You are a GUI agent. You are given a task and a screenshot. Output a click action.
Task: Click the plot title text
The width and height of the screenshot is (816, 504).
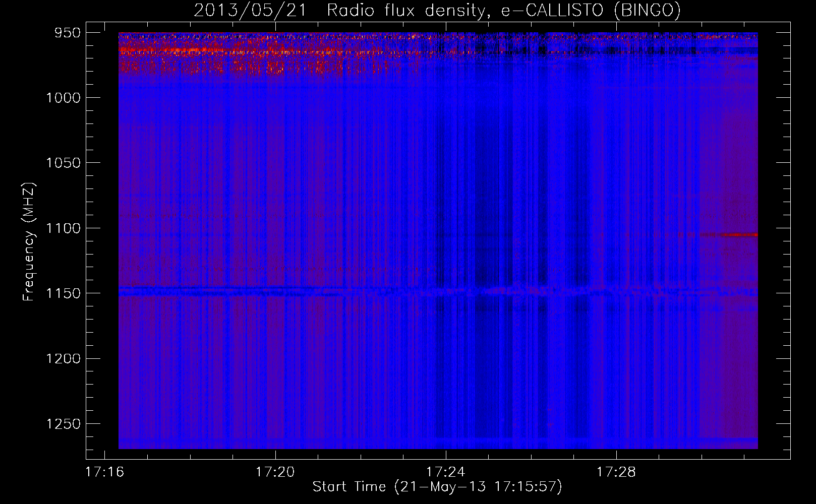coord(437,10)
